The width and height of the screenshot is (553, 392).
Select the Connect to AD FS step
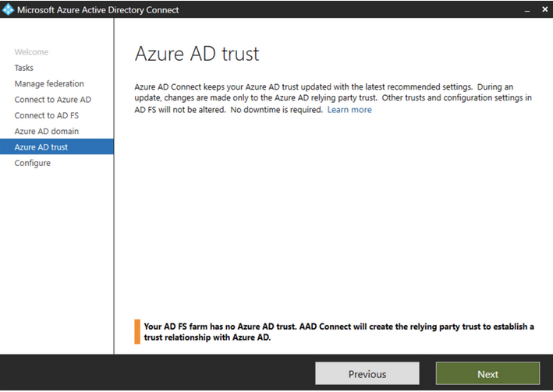point(46,115)
